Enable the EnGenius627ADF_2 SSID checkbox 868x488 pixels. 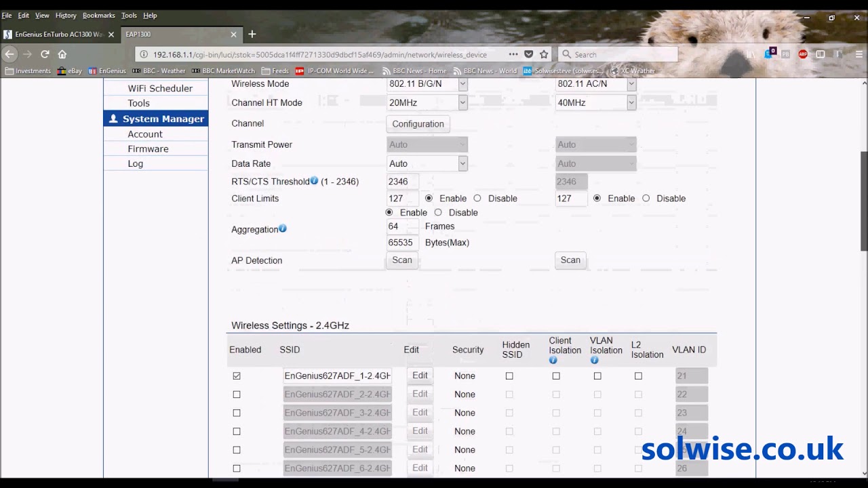[x=237, y=394]
